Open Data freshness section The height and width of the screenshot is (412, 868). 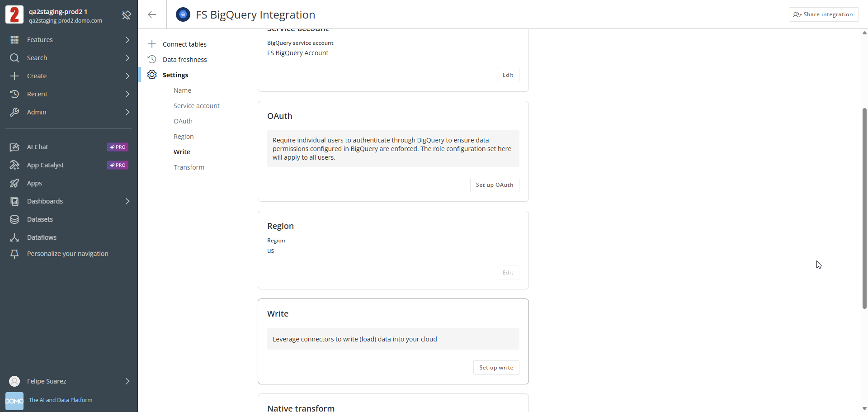184,60
